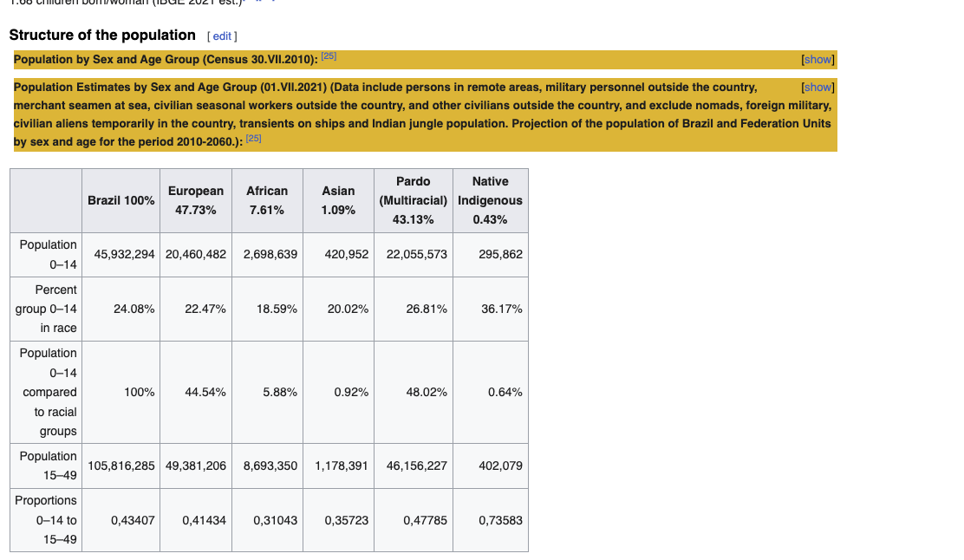Viewport: 964px width, 560px height.
Task: Click the Population 15–49 row label
Action: [46, 466]
